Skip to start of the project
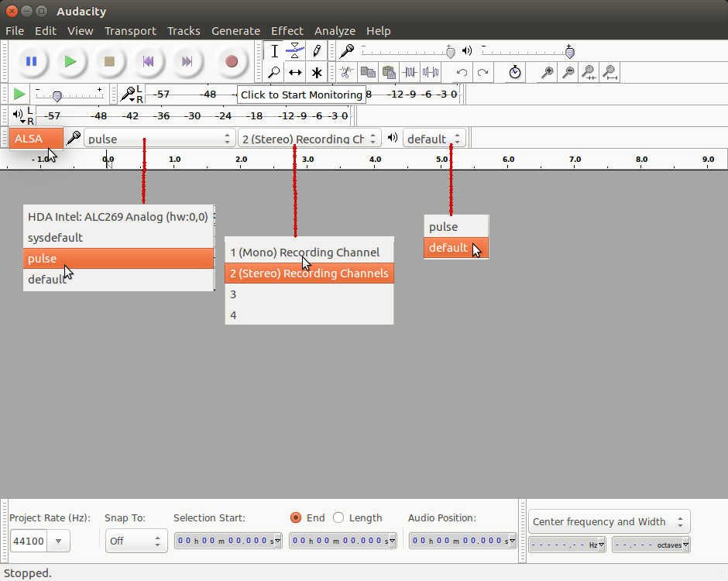 pyautogui.click(x=148, y=61)
